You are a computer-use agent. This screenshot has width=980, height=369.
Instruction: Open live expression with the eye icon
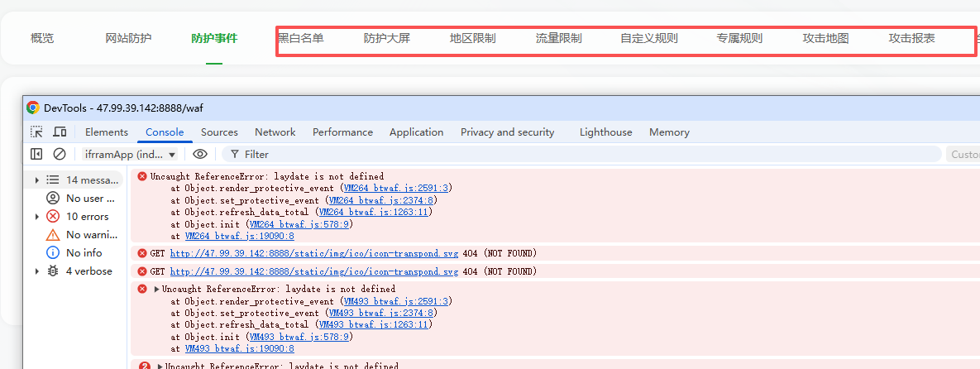click(x=199, y=154)
